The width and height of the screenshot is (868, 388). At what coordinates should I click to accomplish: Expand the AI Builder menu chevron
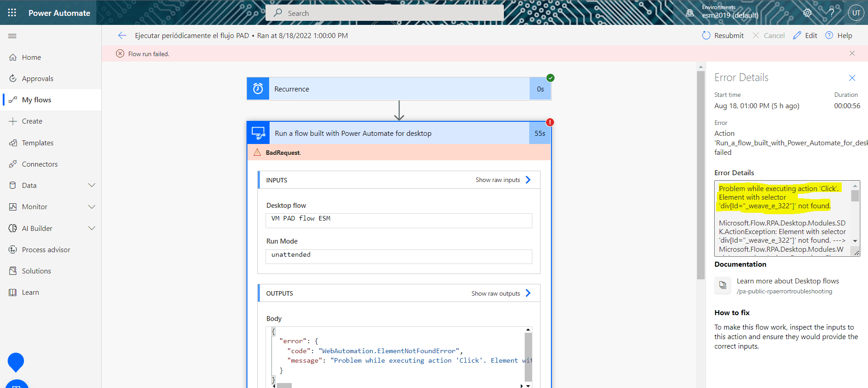91,228
